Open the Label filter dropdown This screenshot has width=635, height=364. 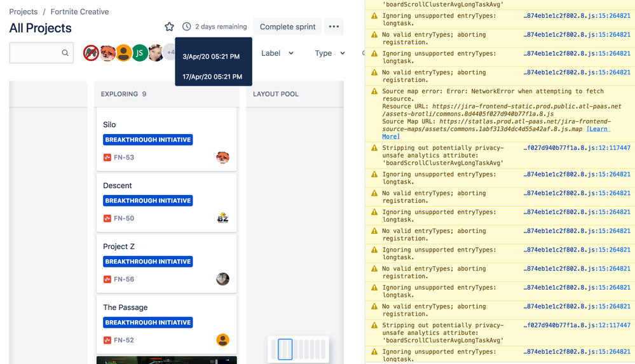pos(277,53)
